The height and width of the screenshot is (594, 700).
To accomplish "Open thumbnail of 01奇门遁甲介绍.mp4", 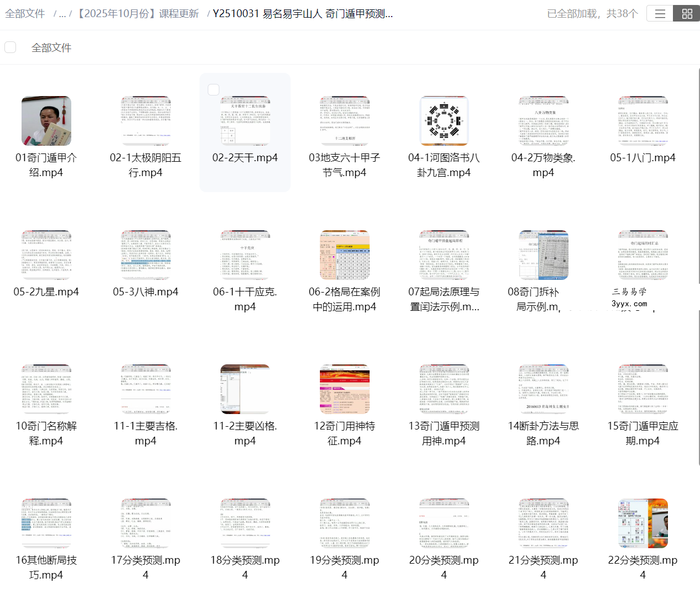I will click(x=46, y=121).
